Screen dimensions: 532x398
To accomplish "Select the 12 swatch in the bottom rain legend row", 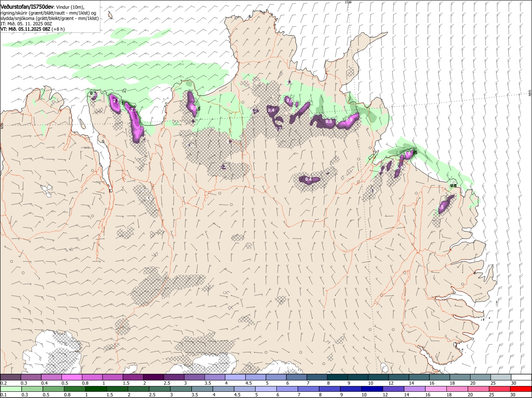I will click(394, 389).
